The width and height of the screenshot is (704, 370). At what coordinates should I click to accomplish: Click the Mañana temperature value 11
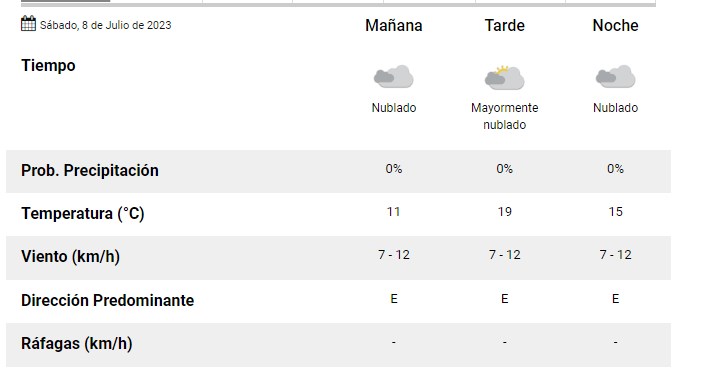394,211
